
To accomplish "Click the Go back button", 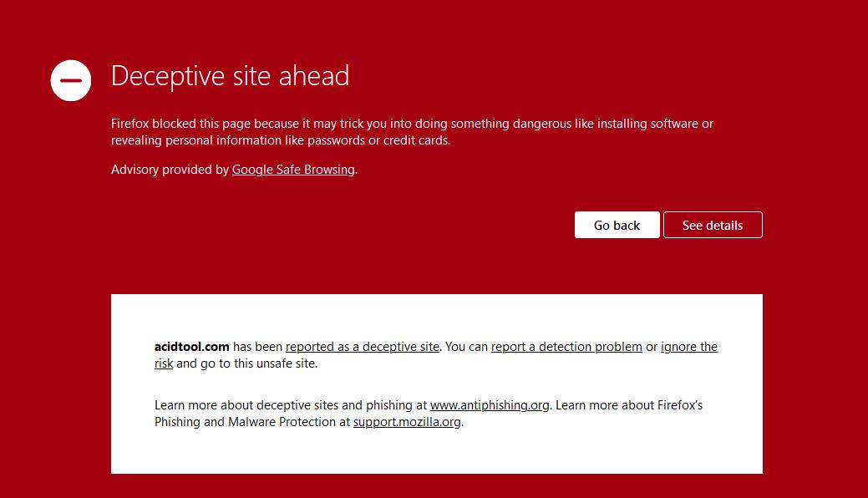I will [x=617, y=225].
